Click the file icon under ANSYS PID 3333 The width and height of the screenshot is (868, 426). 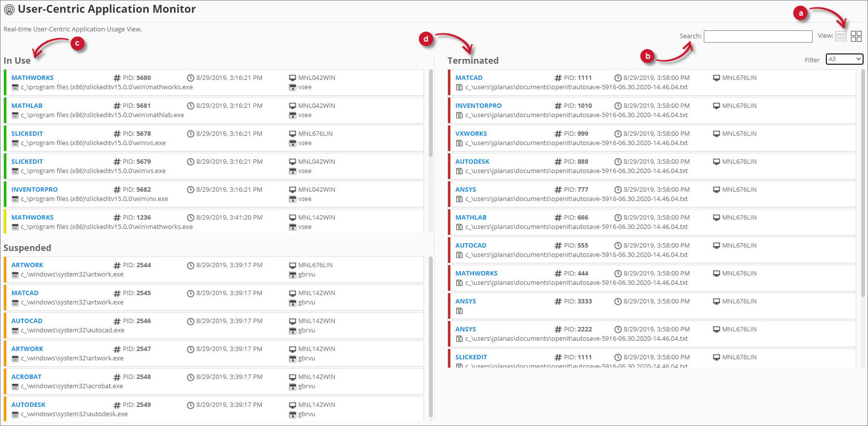459,311
